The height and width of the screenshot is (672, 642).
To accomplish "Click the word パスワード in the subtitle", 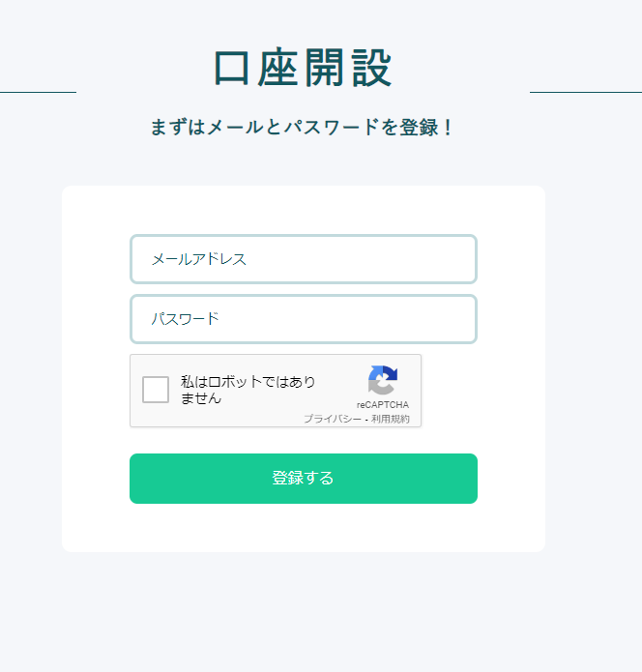I will coord(330,128).
